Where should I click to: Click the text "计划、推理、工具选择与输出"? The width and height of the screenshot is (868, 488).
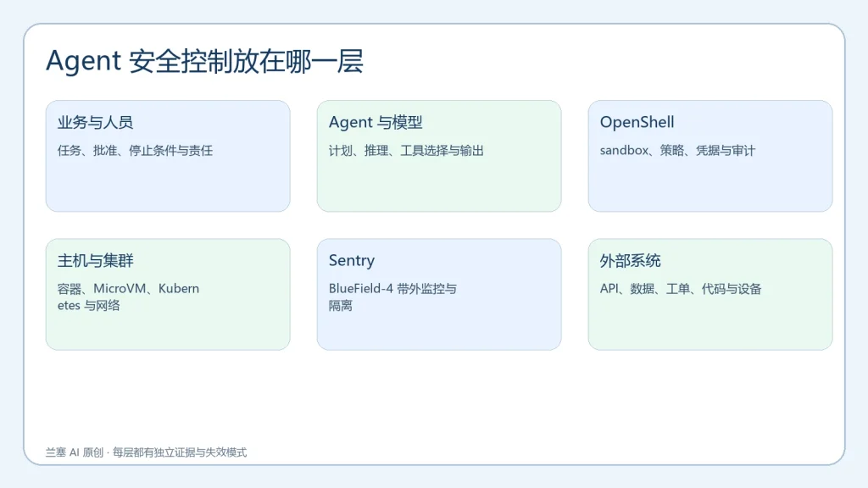click(406, 151)
